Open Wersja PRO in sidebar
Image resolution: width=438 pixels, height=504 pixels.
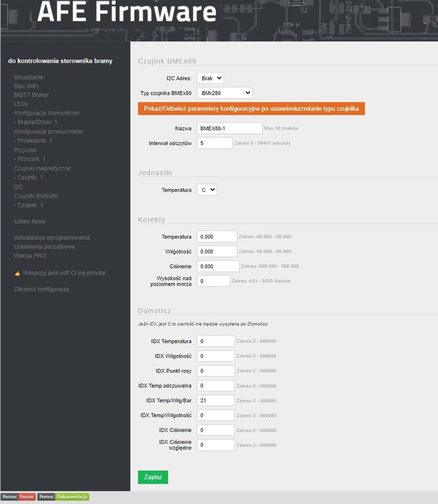pyautogui.click(x=30, y=256)
